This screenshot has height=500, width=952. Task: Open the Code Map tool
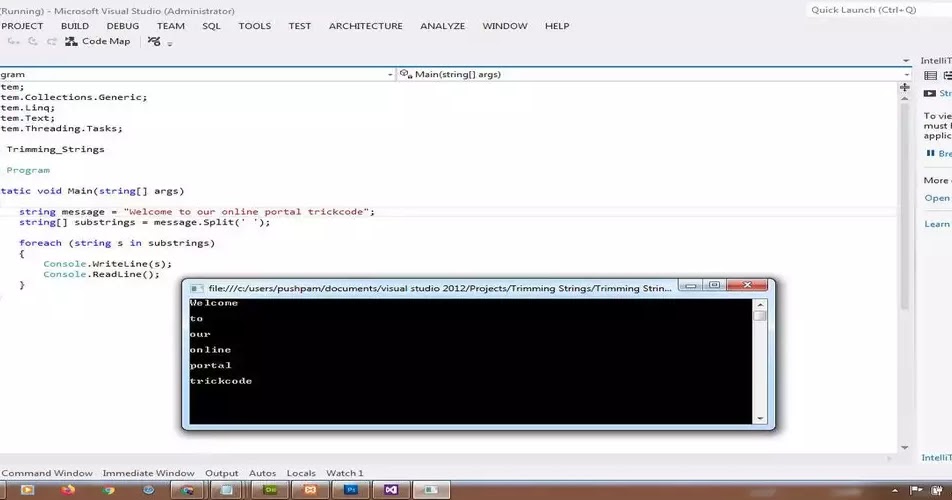pyautogui.click(x=98, y=41)
